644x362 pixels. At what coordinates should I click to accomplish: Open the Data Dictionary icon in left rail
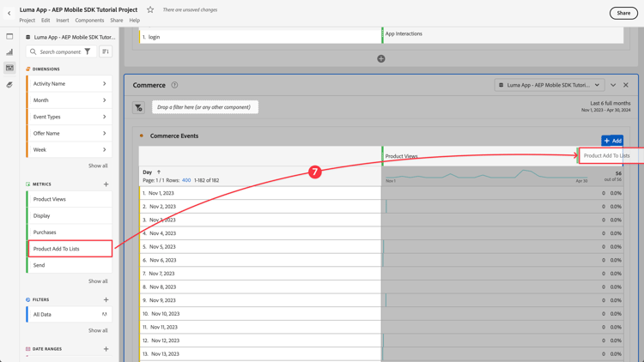point(9,85)
